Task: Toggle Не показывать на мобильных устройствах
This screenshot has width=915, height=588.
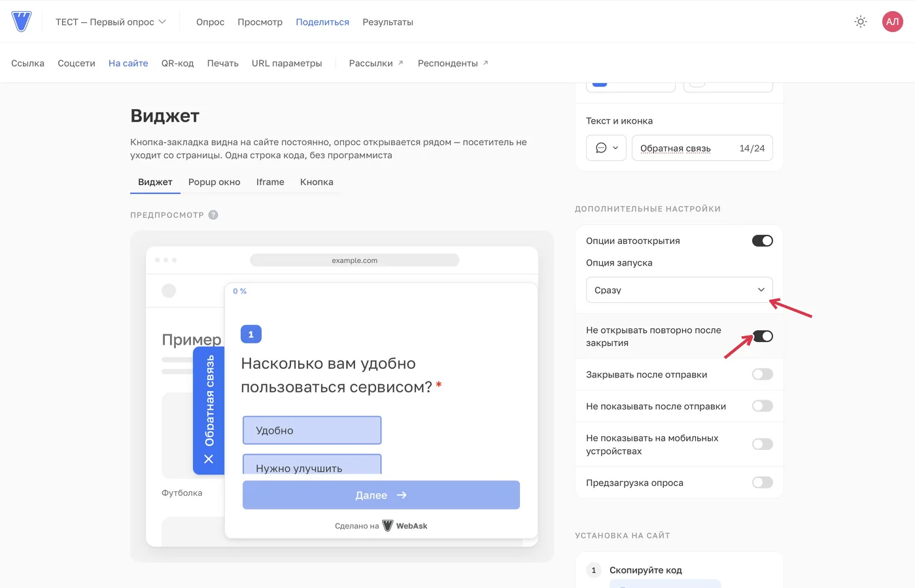Action: (763, 444)
